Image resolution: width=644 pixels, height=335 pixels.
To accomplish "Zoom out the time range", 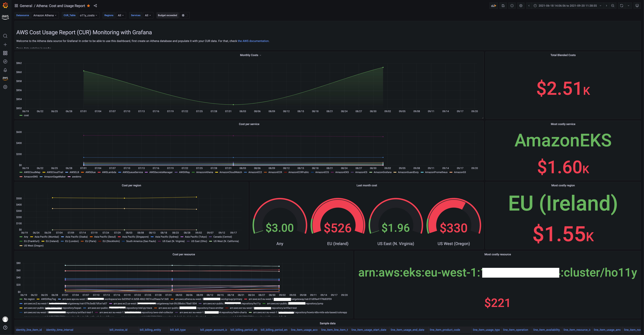I will [x=613, y=6].
